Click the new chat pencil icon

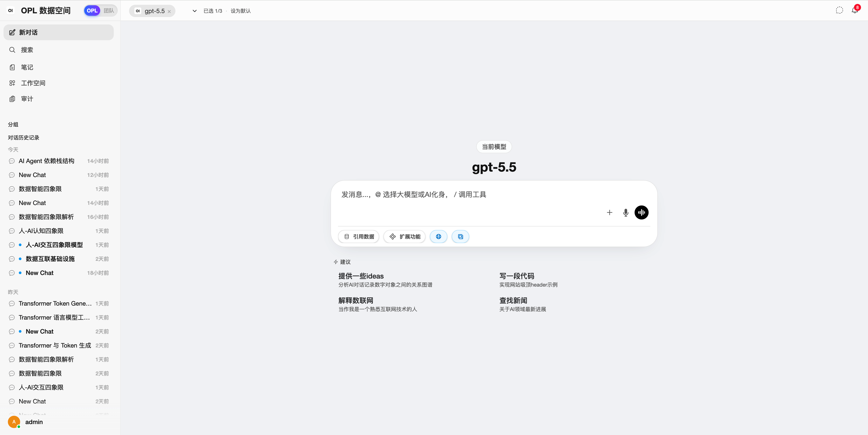(x=12, y=32)
